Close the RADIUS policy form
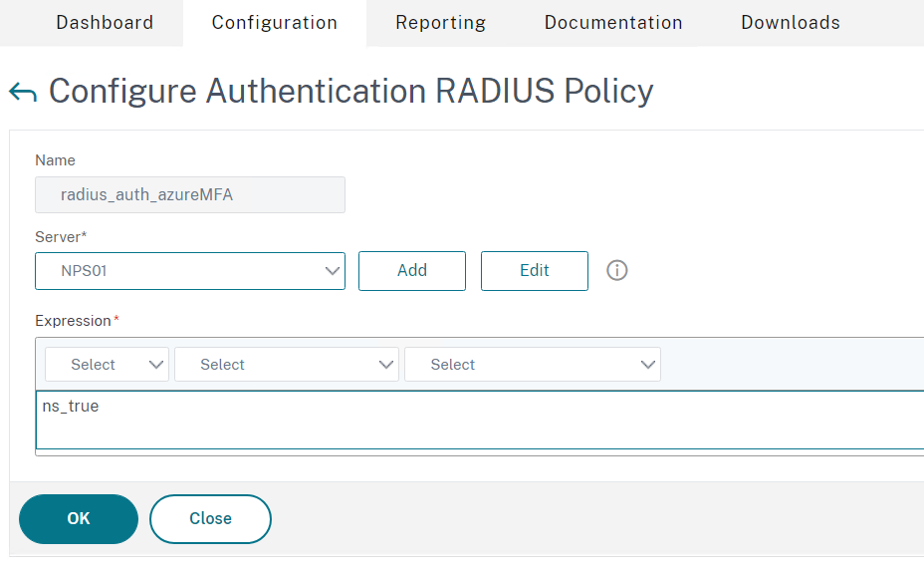Viewport: 924px width, 569px height. click(x=210, y=519)
